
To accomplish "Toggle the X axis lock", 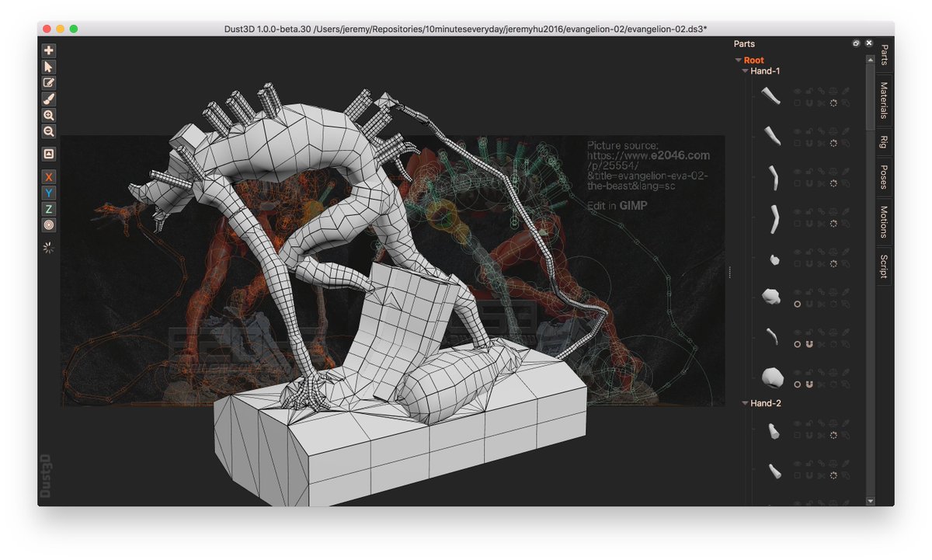I will pyautogui.click(x=49, y=176).
